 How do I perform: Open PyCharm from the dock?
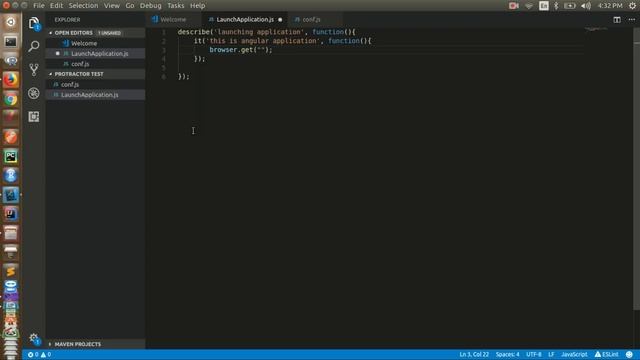point(11,156)
